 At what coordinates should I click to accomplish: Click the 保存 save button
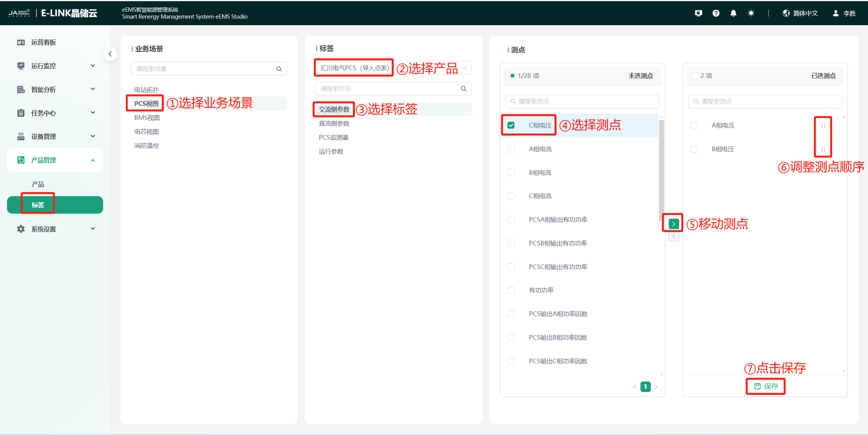click(x=766, y=386)
